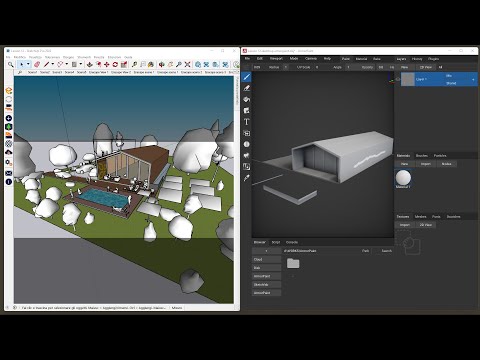Screen dimensions: 480x360
Task: Select the Paint Bucket tool in SketchUp
Action: pos(151,64)
